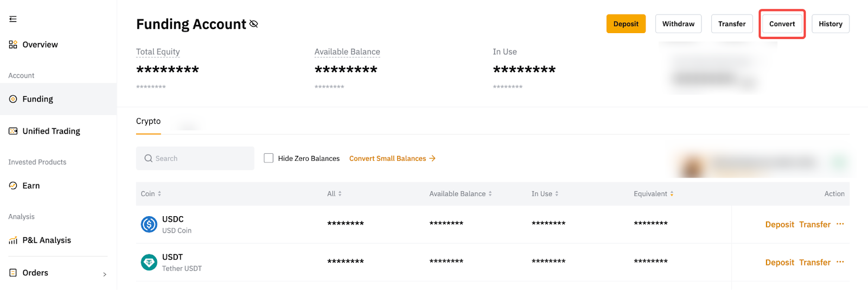Select the Unified Trading sidebar item

51,131
